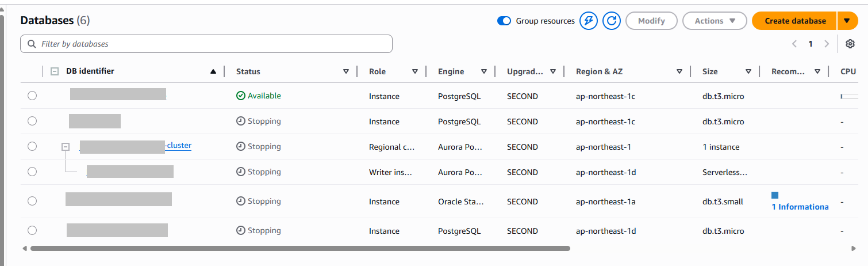Open the Actions dropdown menu
This screenshot has width=868, height=266.
coord(715,21)
